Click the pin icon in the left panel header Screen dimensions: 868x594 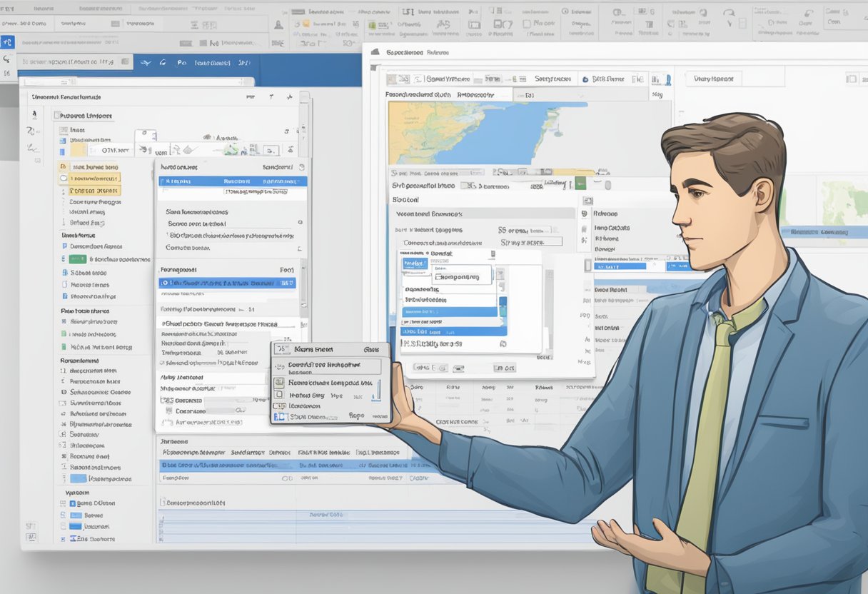289,96
